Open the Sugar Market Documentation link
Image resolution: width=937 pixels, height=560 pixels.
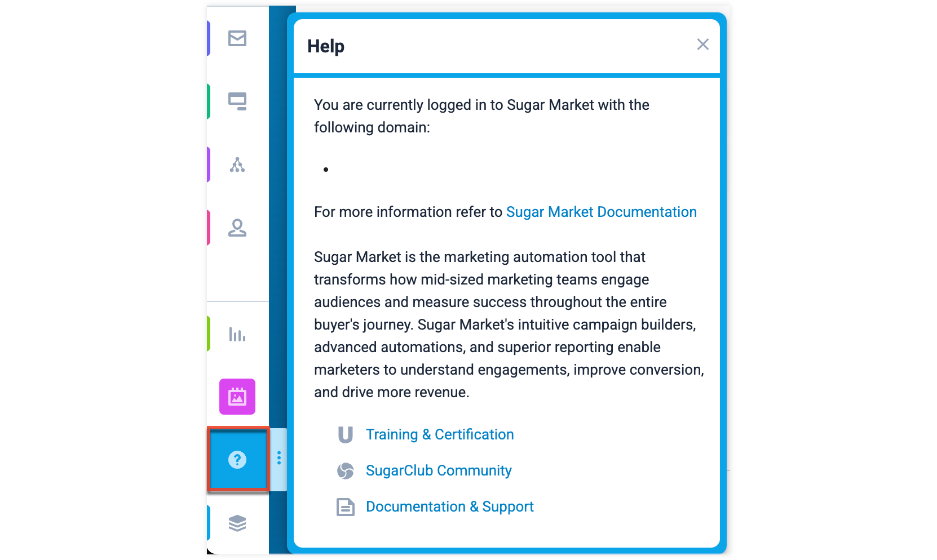click(602, 212)
